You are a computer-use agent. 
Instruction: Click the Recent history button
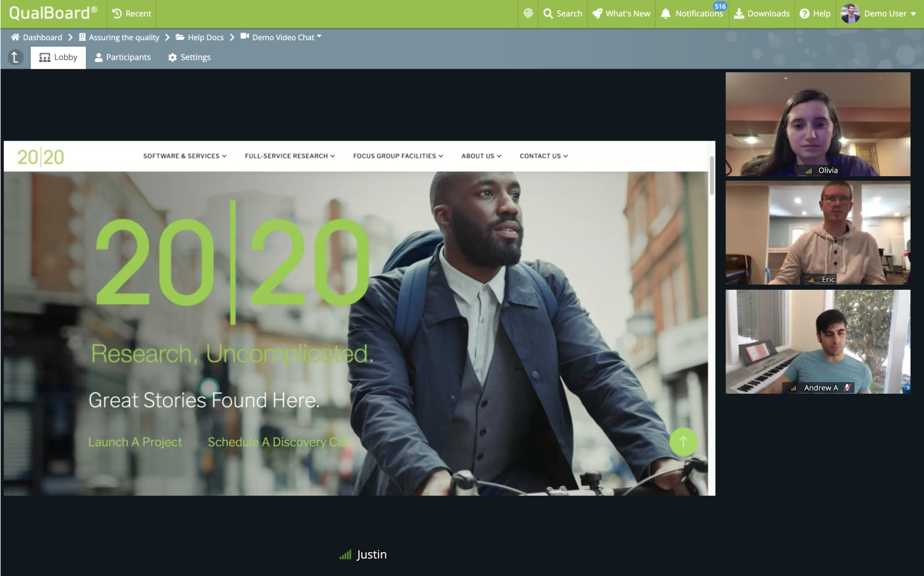pyautogui.click(x=131, y=14)
